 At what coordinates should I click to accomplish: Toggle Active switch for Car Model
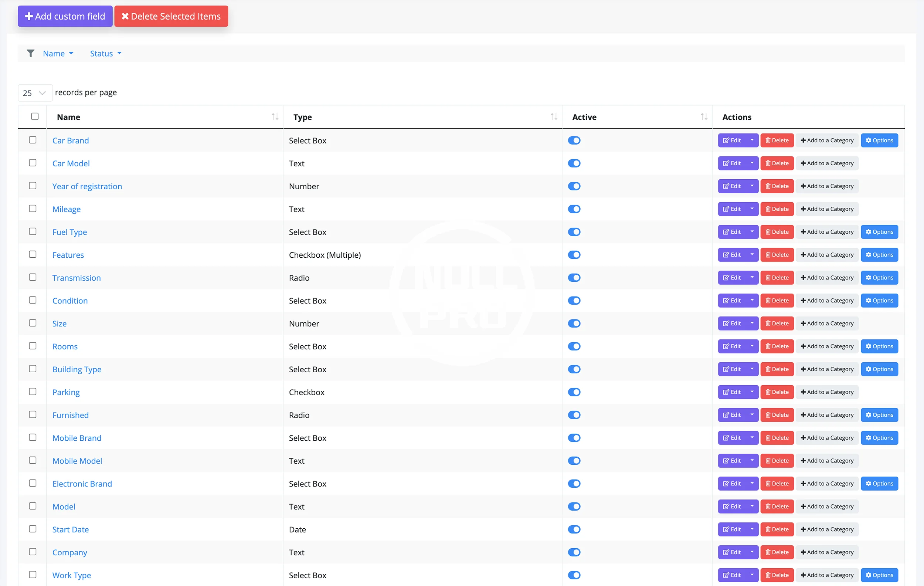click(574, 163)
